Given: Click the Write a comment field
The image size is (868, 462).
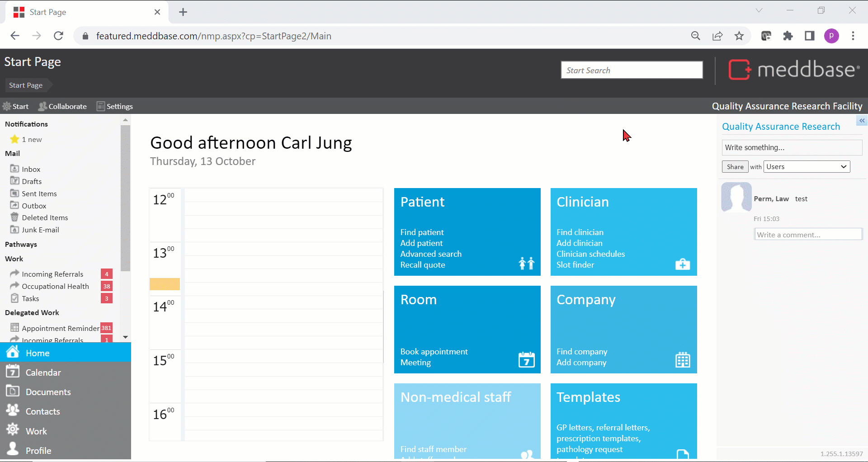Looking at the screenshot, I should (x=807, y=235).
